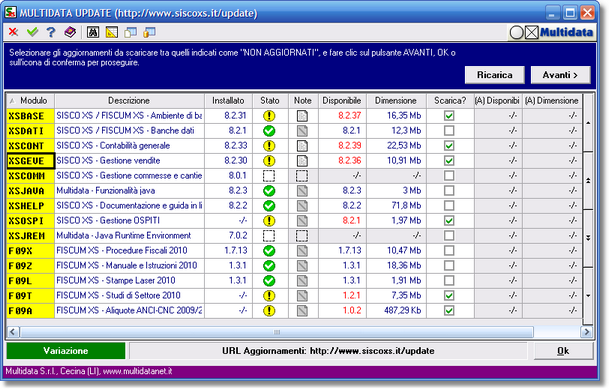
Task: Click the double up arrow page navigator
Action: click(x=588, y=181)
